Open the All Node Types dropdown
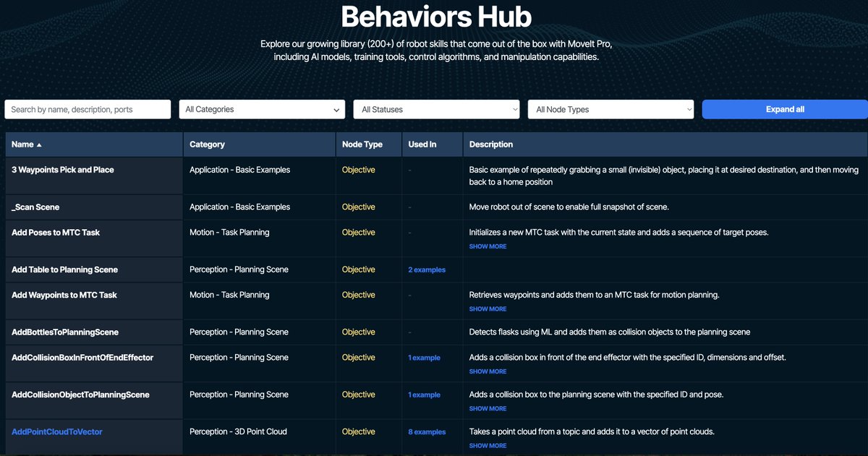This screenshot has height=456, width=868. click(611, 109)
